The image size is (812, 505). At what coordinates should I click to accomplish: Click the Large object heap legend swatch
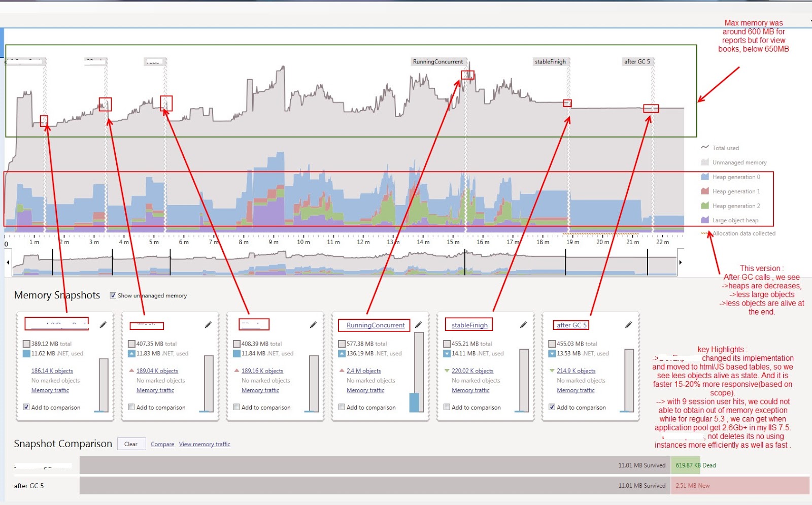pyautogui.click(x=705, y=220)
